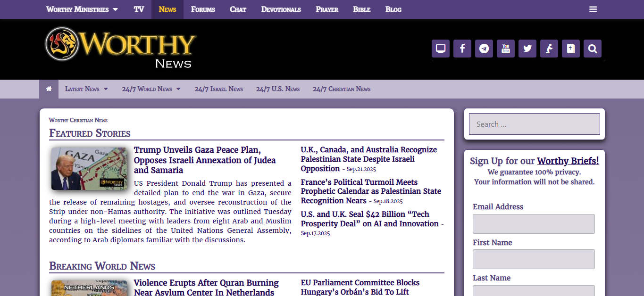Expand the Worthy Ministries dropdown

[x=82, y=9]
